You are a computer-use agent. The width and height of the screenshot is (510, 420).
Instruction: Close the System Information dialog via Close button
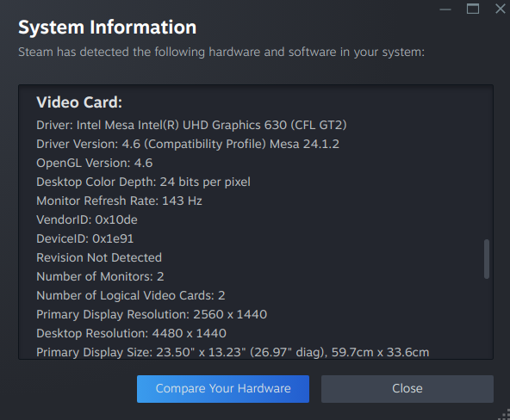tap(407, 389)
